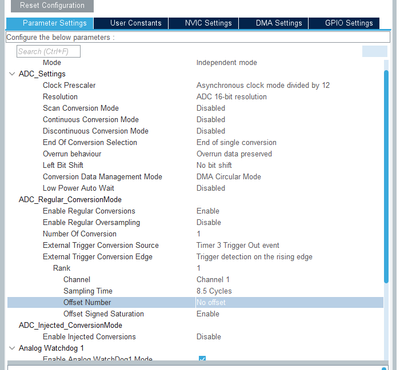Select the No offset value field
Viewport: 400px width, 370px height.
pos(289,302)
